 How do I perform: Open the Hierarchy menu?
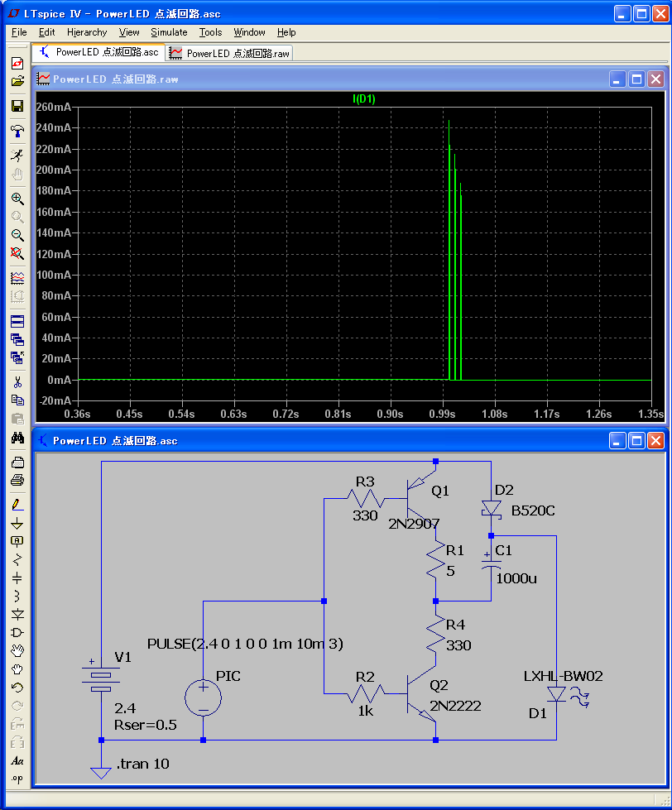pyautogui.click(x=87, y=32)
